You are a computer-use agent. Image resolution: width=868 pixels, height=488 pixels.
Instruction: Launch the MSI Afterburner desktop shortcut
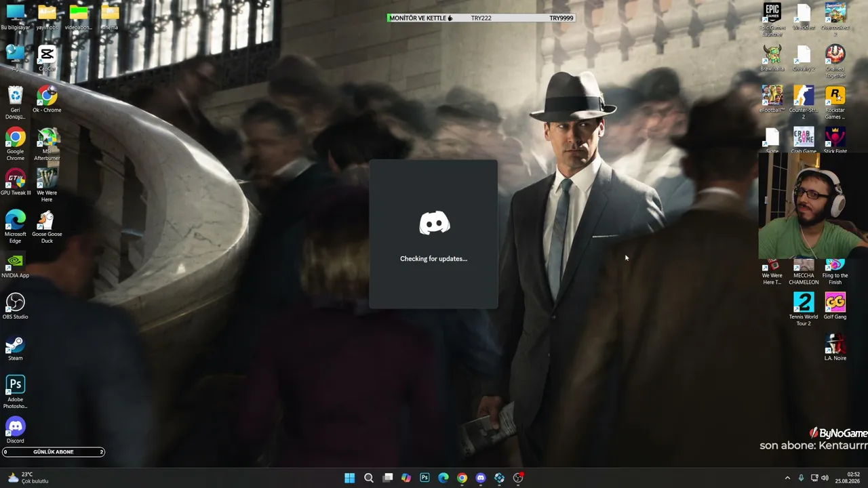click(x=47, y=144)
